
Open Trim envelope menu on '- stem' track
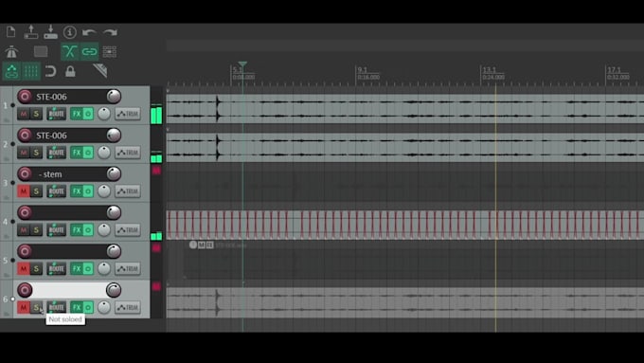(128, 191)
